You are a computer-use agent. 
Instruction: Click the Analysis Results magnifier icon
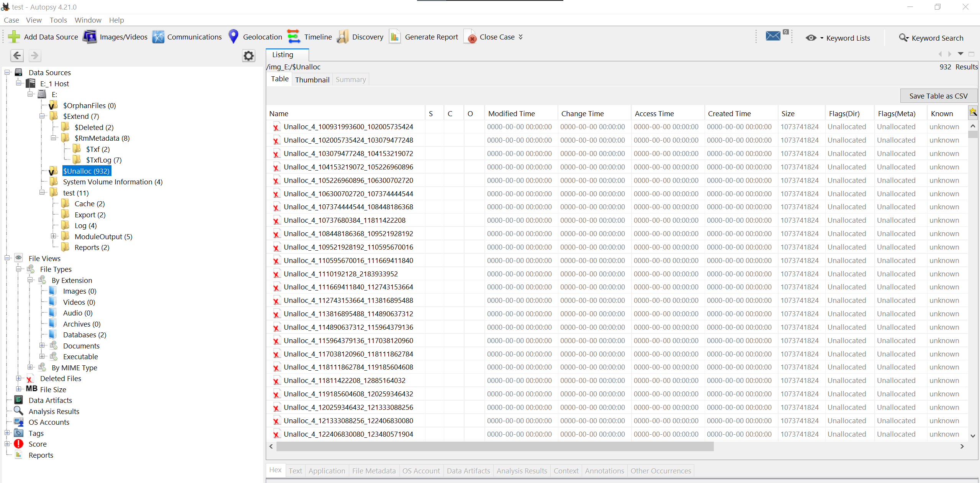point(18,411)
